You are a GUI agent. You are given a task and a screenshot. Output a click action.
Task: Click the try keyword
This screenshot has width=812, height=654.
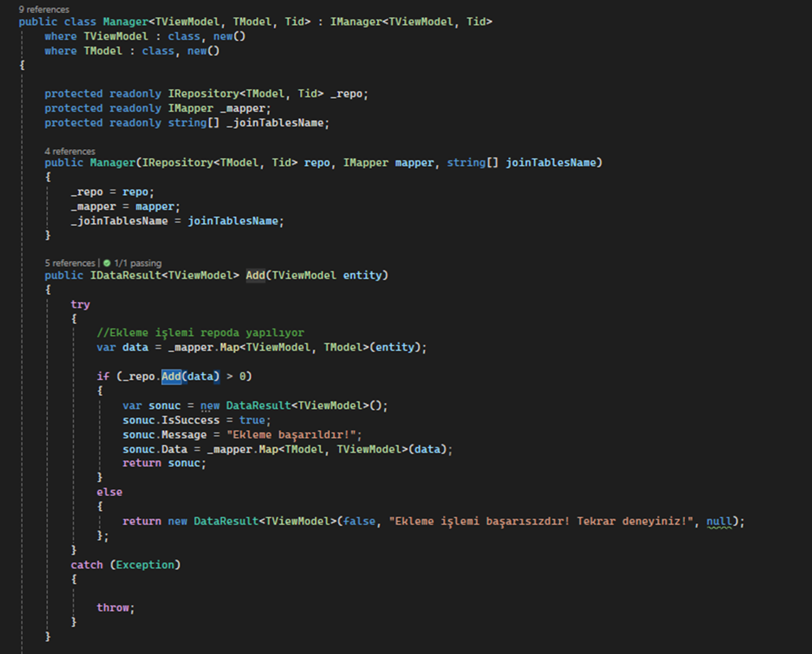[x=80, y=305]
